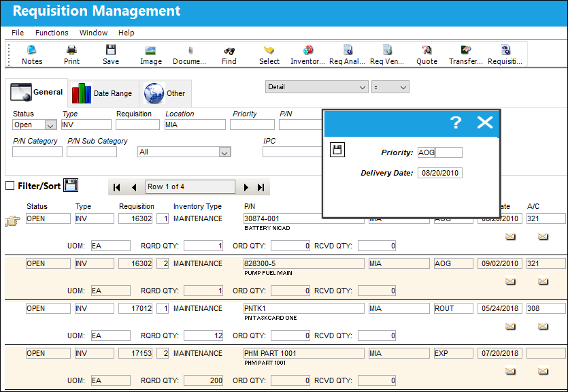Open the Req Vendor toolbar icon
Screen dimensions: 568x392
pyautogui.click(x=387, y=54)
